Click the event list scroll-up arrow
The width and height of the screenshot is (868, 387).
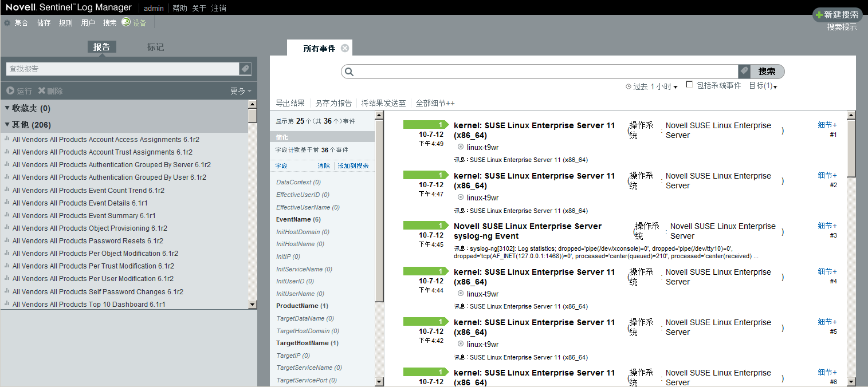[851, 115]
